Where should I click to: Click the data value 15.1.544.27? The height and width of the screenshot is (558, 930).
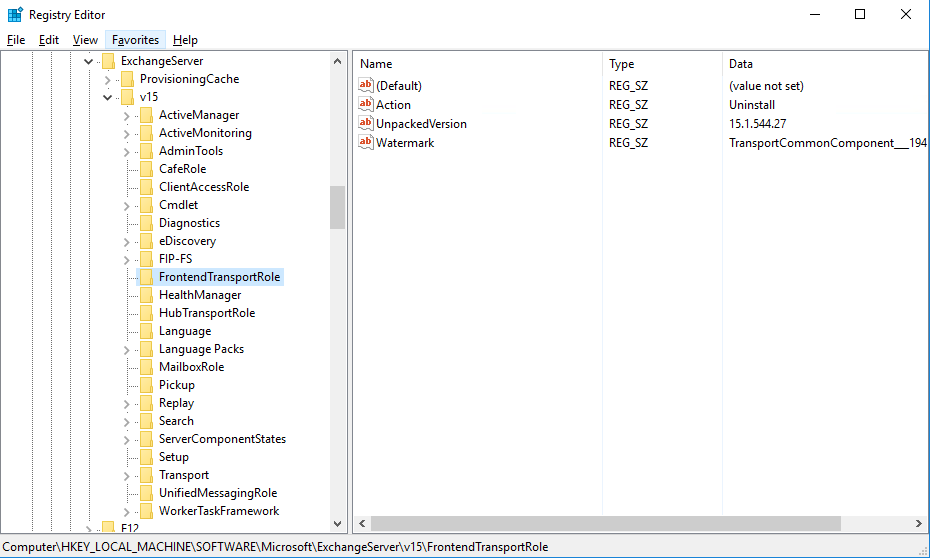point(757,123)
